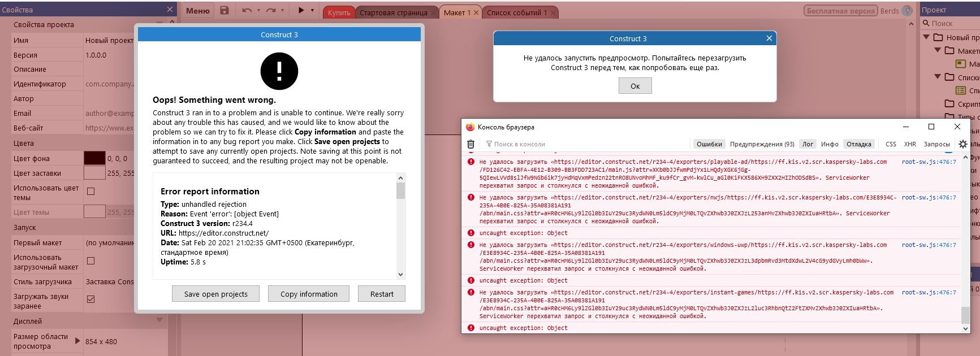Image resolution: width=980 pixels, height=356 pixels.
Task: Toggle the Запросы console filter
Action: [936, 144]
